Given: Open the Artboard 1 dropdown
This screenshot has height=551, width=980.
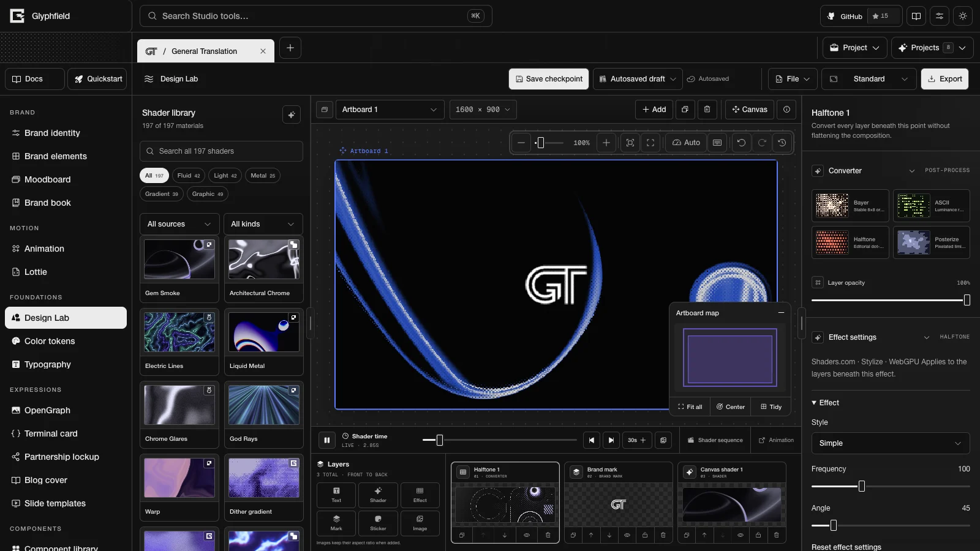Looking at the screenshot, I should (389, 110).
